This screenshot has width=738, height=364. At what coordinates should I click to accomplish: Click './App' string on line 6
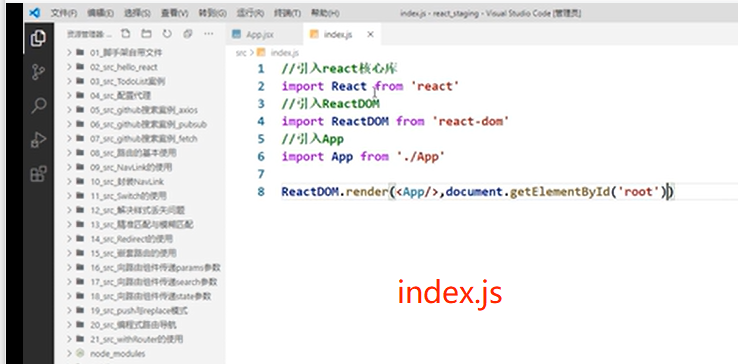click(x=420, y=156)
